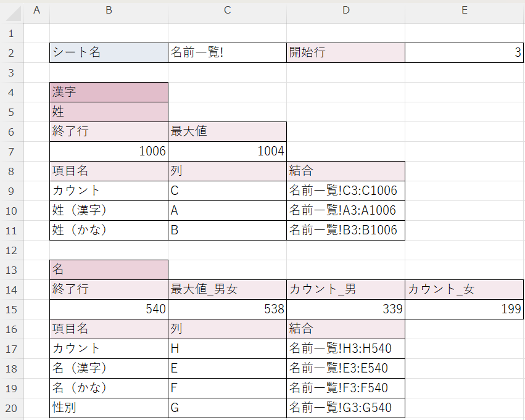The width and height of the screenshot is (525, 420).
Task: Click row header 7
Action: pos(11,151)
